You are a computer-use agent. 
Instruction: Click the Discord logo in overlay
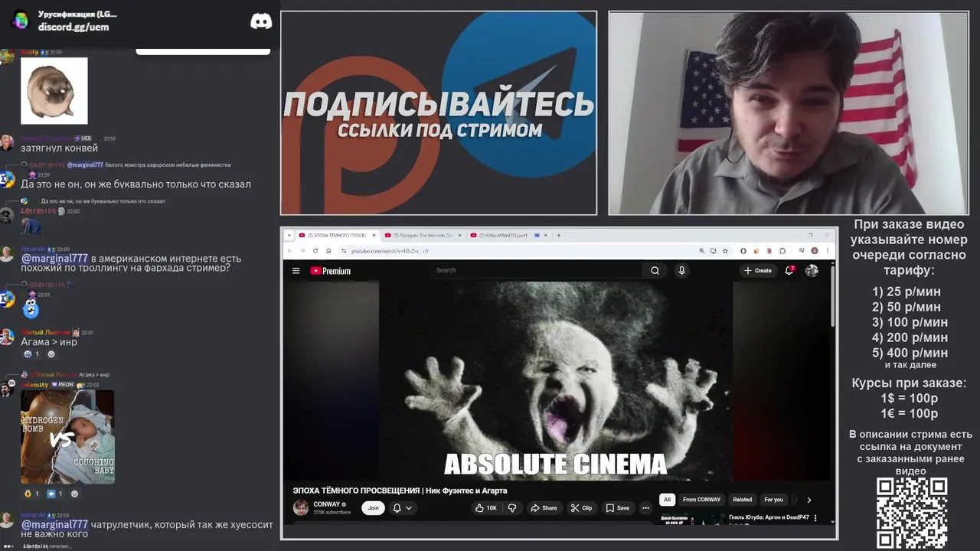point(261,21)
